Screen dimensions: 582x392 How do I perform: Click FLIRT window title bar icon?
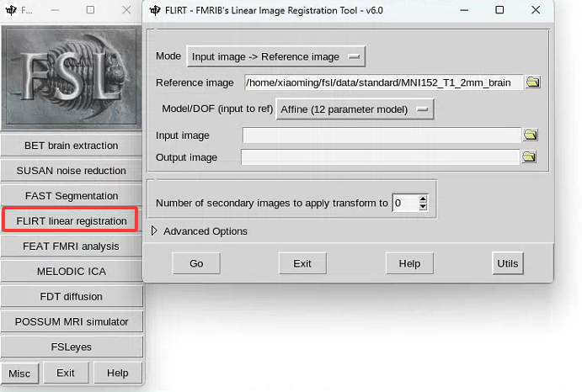click(155, 10)
